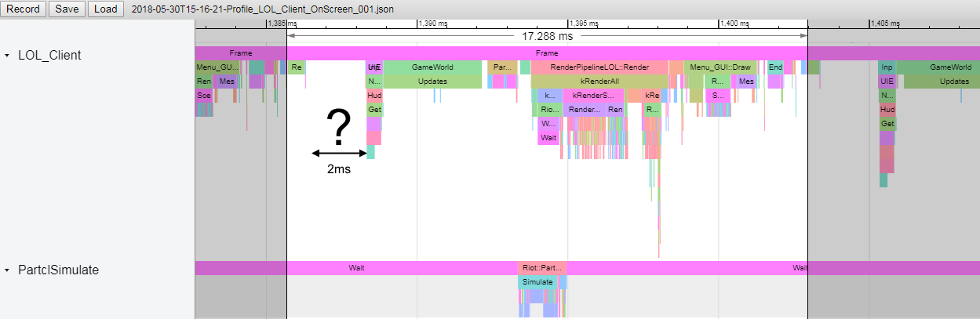Select the End slice in LOL_Client
The width and height of the screenshot is (980, 319).
tap(775, 67)
